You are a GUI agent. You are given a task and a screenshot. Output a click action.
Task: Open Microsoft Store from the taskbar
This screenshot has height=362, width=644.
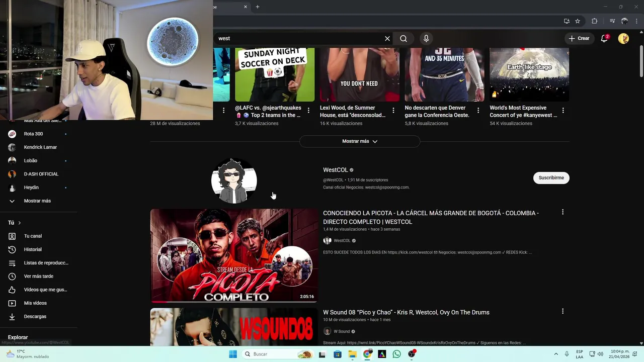[337, 354]
